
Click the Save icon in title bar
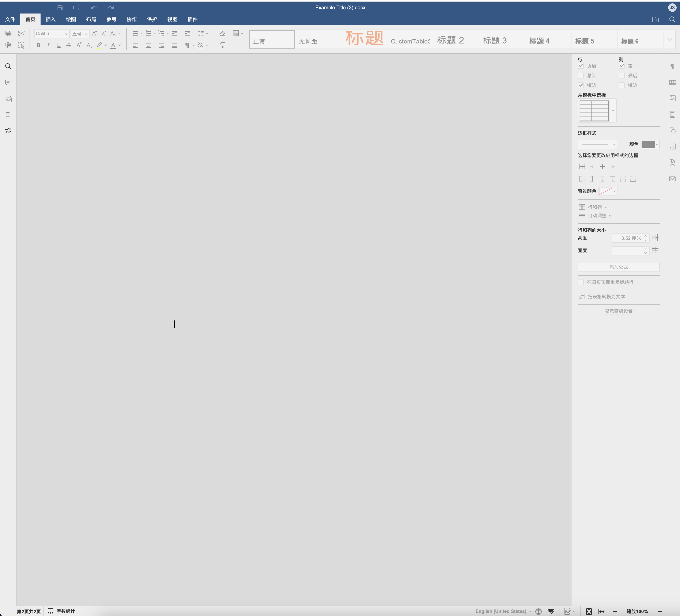pos(60,7)
